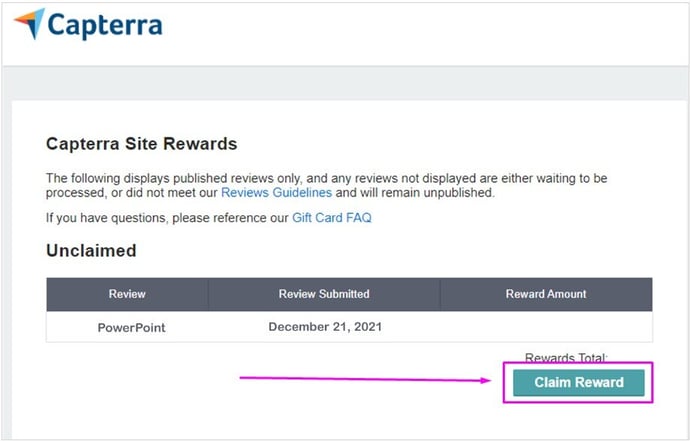Click the Capterra wordmark text

pos(105,26)
